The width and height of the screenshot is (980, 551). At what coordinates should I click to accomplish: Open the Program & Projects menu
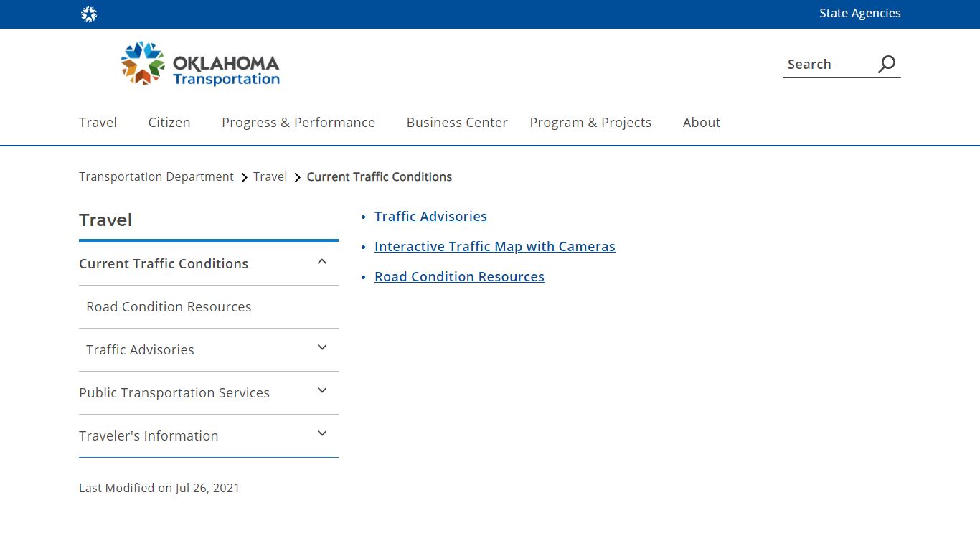[590, 122]
